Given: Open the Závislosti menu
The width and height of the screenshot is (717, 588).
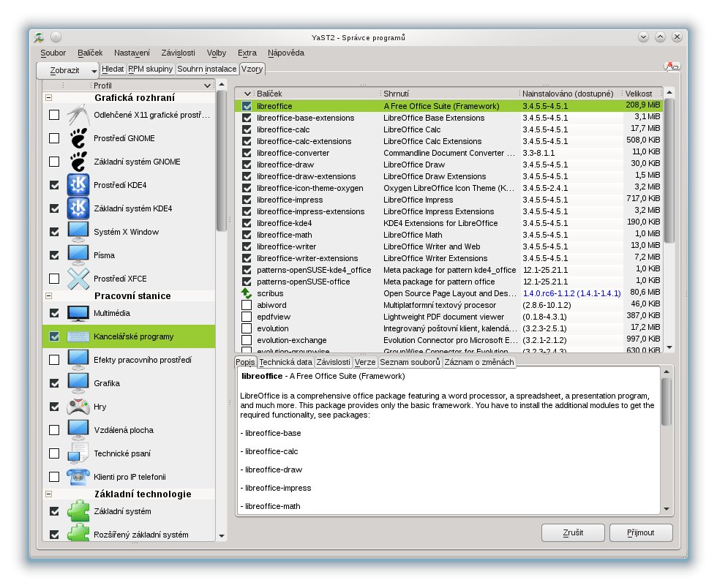Looking at the screenshot, I should pos(178,53).
